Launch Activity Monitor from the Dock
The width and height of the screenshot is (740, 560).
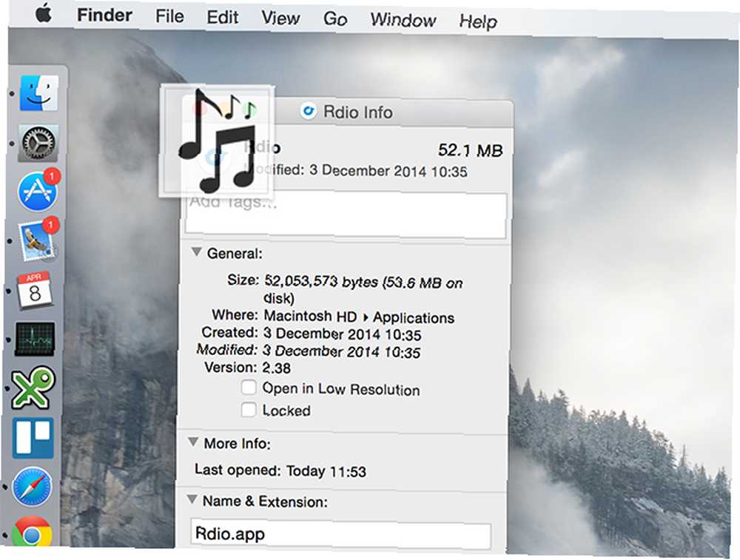click(35, 339)
